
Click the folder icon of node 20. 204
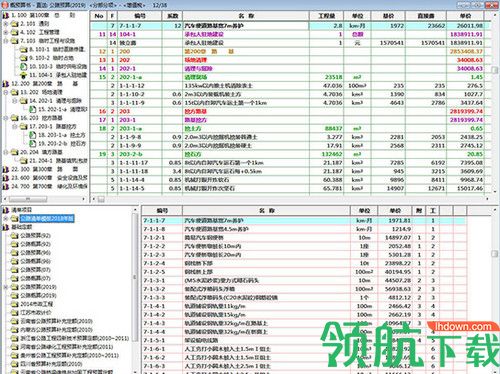[14, 152]
